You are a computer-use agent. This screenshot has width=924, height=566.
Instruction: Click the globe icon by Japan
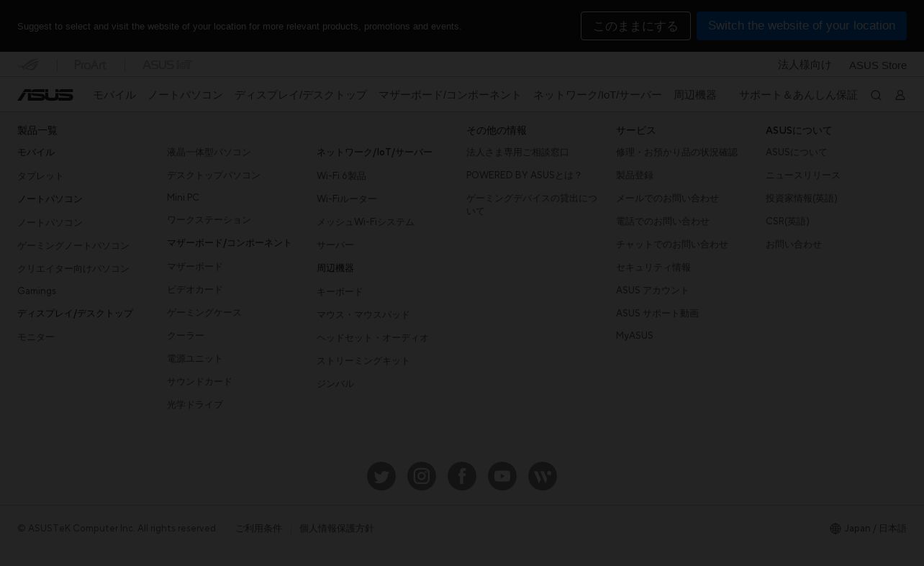pyautogui.click(x=835, y=529)
